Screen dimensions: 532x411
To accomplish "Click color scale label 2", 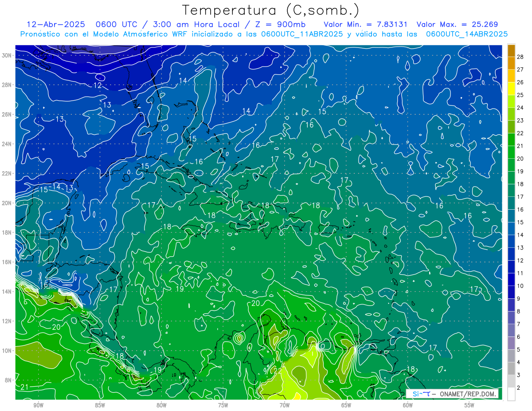I will [518, 388].
